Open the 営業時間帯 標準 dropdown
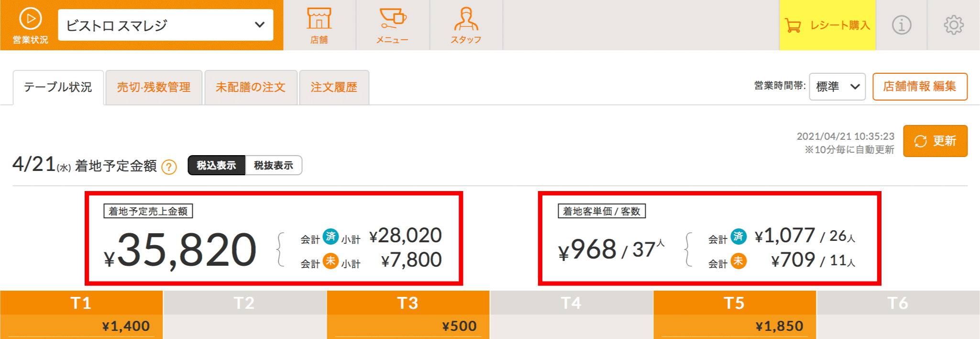The height and width of the screenshot is (339, 980). (x=837, y=87)
